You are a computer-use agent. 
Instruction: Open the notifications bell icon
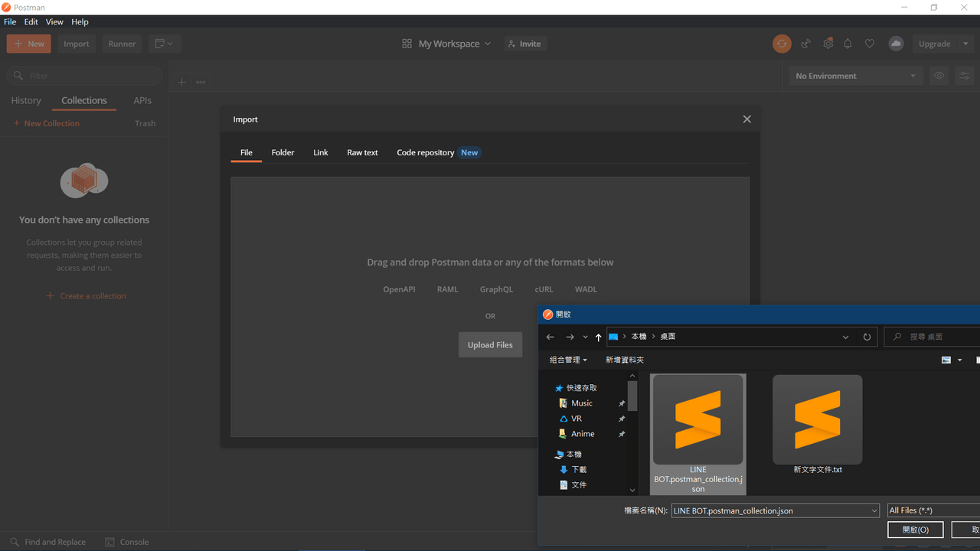[848, 44]
